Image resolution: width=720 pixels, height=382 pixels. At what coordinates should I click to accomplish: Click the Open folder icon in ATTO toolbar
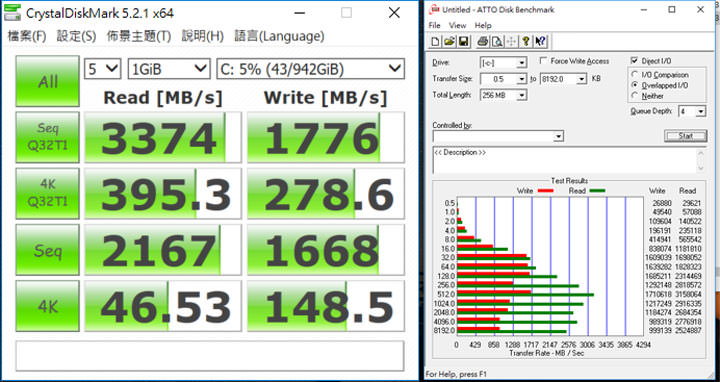[449, 42]
